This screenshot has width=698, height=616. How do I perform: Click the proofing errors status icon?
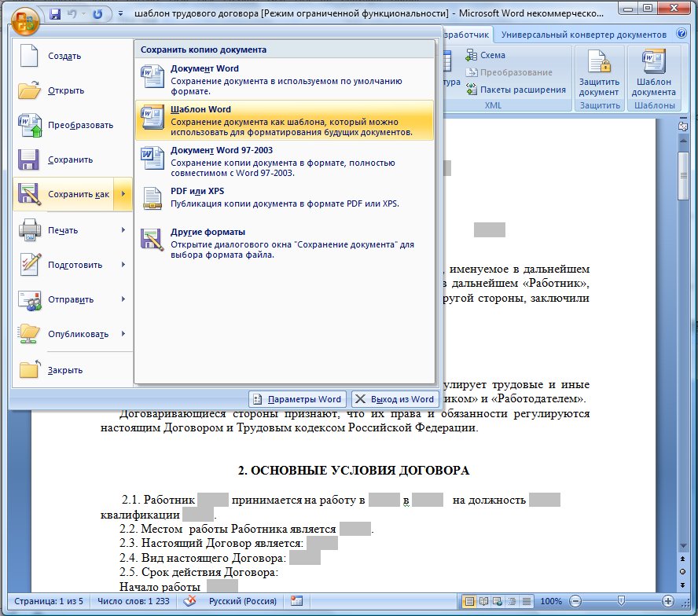point(189,601)
